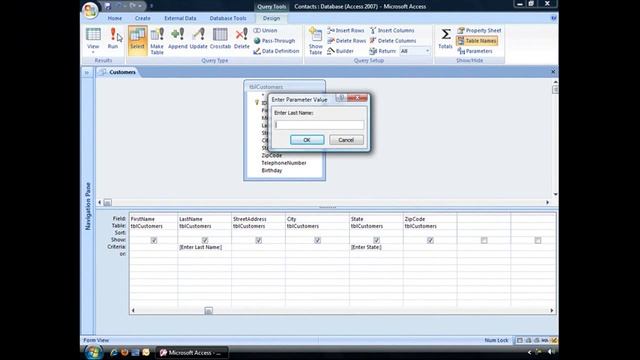Check Show box in first empty column
The width and height of the screenshot is (640, 360).
coord(484,240)
